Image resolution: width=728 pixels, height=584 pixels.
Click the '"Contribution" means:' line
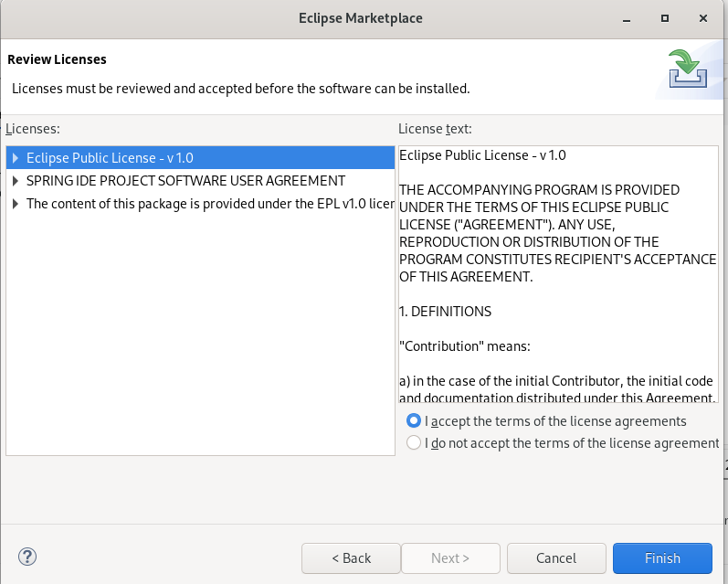tap(465, 346)
